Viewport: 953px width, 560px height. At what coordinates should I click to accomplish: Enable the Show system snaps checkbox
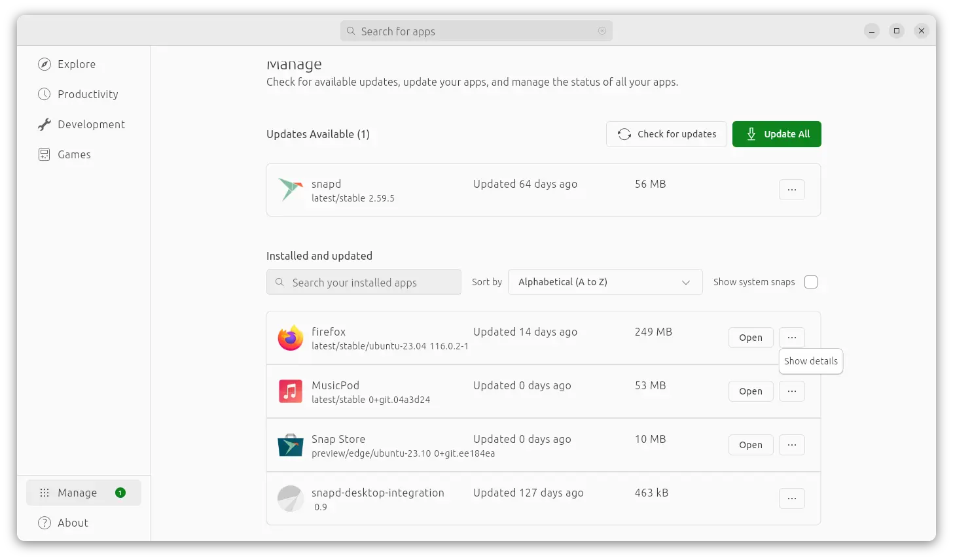811,282
